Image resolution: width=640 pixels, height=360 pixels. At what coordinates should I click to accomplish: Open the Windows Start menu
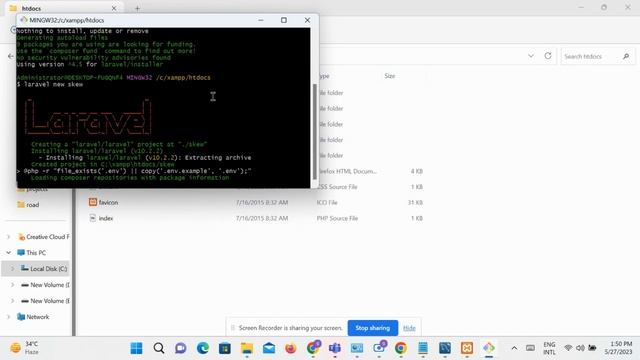click(136, 348)
